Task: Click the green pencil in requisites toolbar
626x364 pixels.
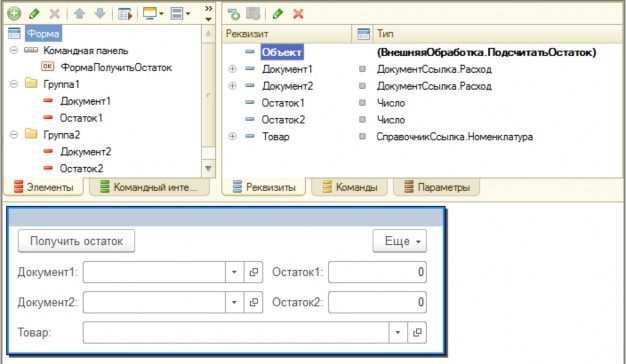Action: click(x=277, y=14)
